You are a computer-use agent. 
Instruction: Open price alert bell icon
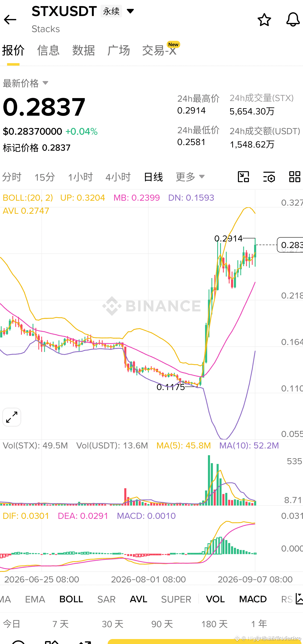point(293,20)
